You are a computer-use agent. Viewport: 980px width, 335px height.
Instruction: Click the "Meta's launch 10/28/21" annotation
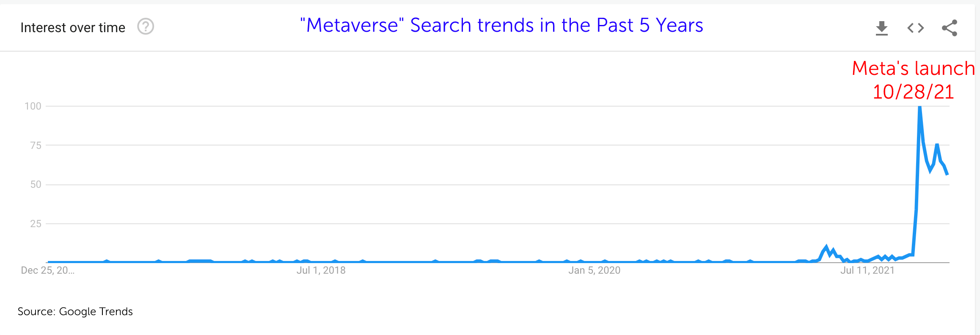coord(913,80)
